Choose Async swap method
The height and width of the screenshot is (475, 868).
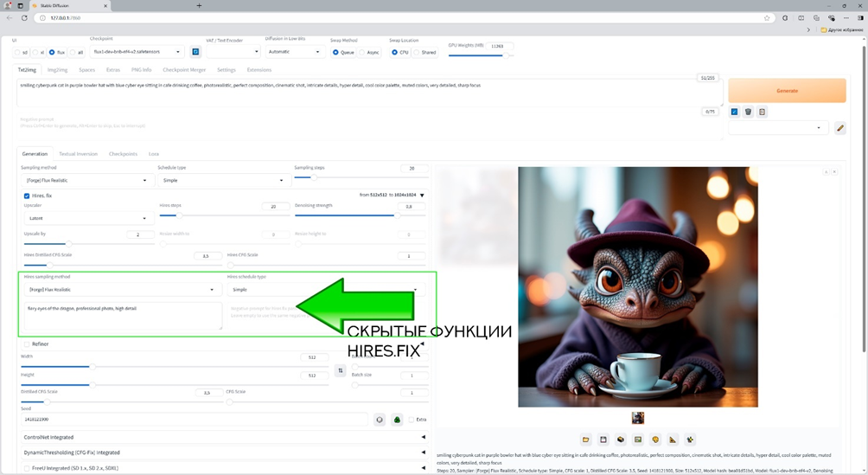[369, 52]
